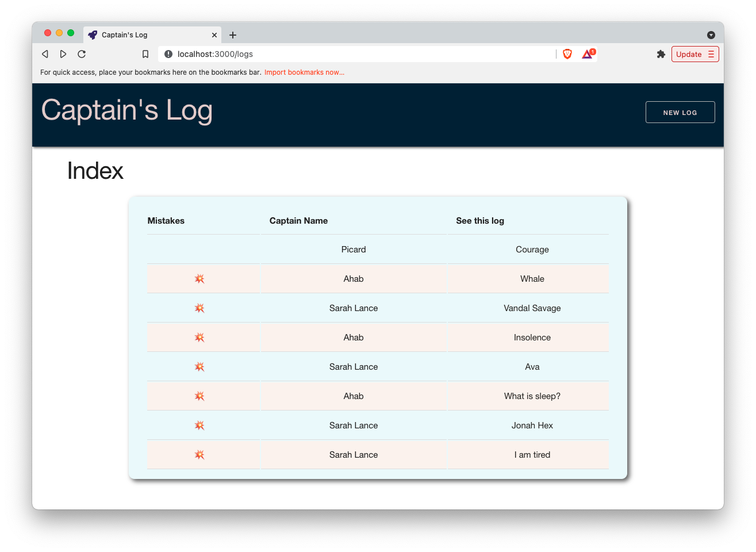Click site info icon beside URL

[168, 54]
